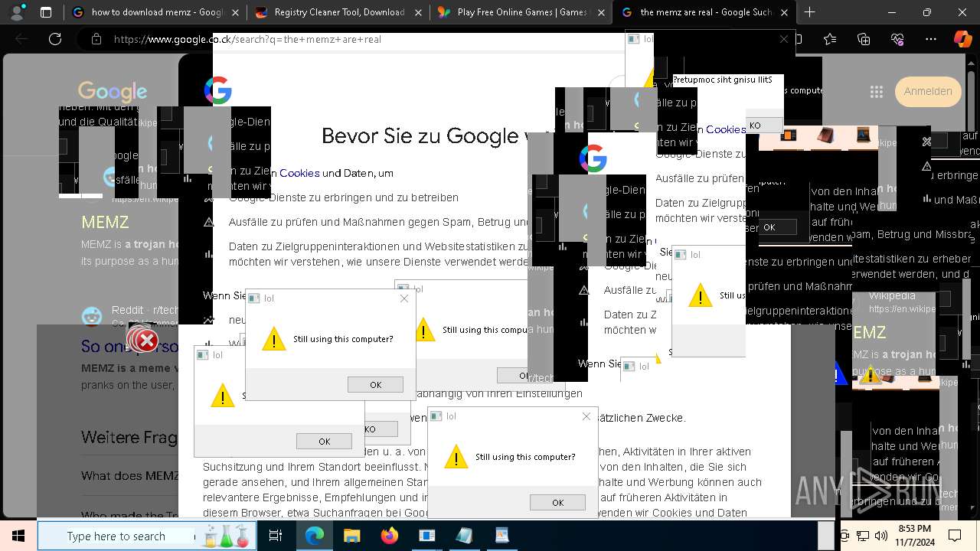Close the Play Free Online Games tab
The image size is (980, 551).
click(601, 12)
